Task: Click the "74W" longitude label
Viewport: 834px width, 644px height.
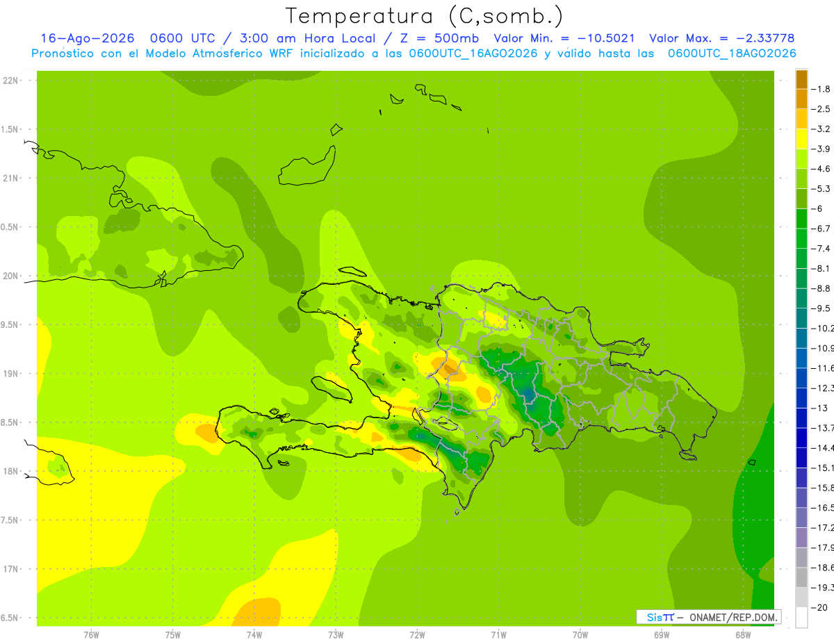Action: [254, 635]
